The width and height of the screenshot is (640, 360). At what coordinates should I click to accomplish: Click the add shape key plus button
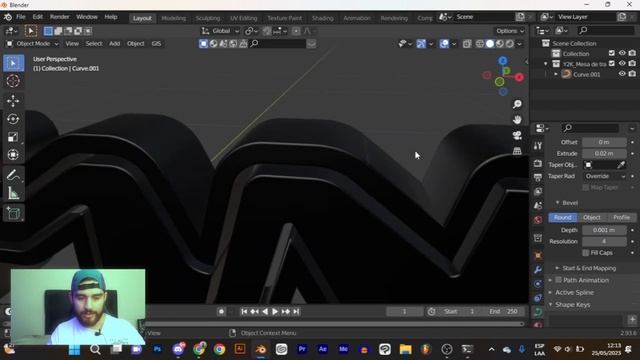[x=632, y=320]
